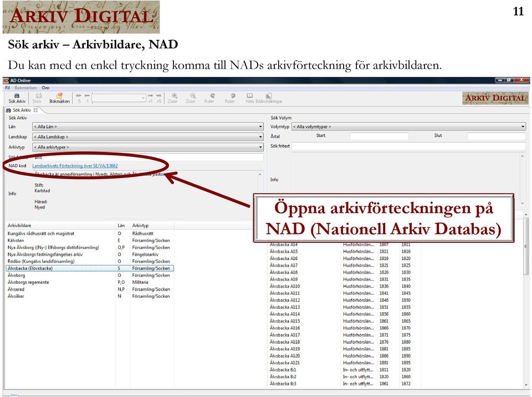Open the Volymtyp dropdown
Screen dimensions: 532x397
pyautogui.click(x=408, y=126)
